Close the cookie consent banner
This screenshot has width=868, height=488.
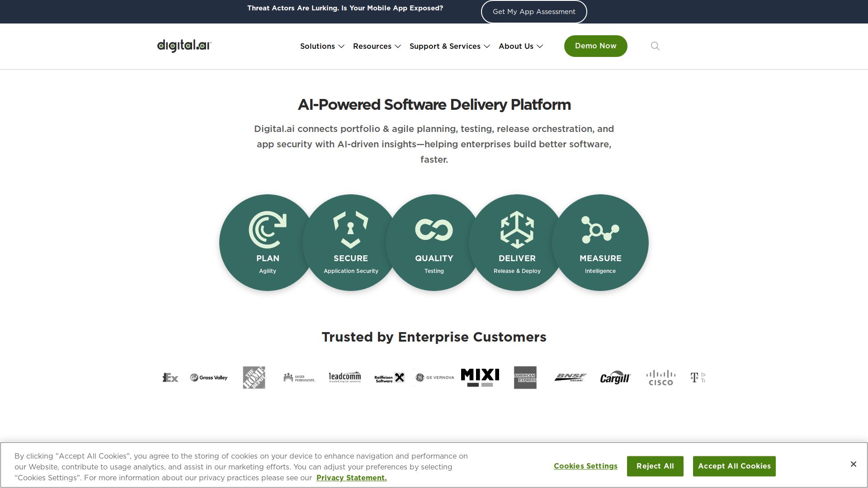tap(853, 464)
